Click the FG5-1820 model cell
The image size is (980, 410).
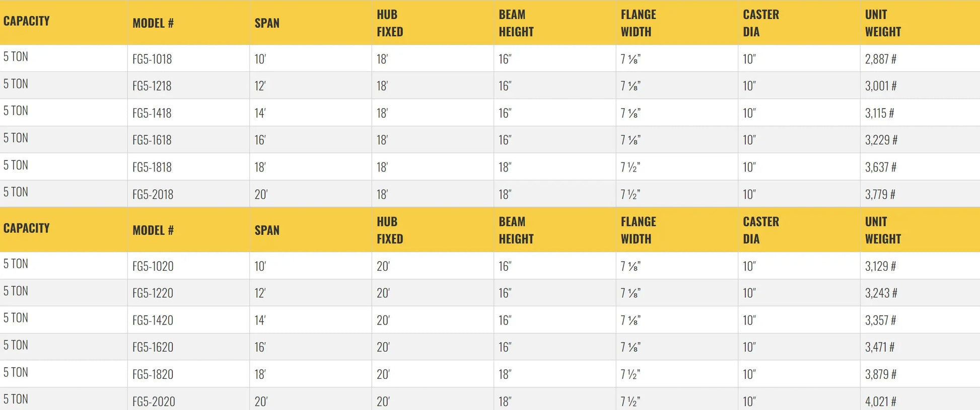pos(153,374)
